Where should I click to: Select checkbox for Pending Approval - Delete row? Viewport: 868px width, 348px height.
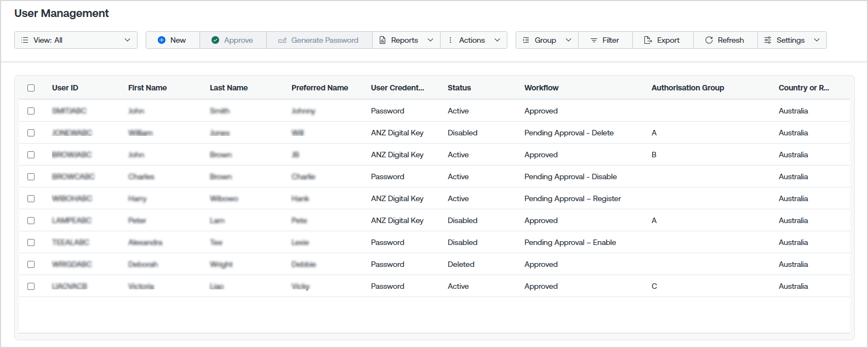point(31,133)
